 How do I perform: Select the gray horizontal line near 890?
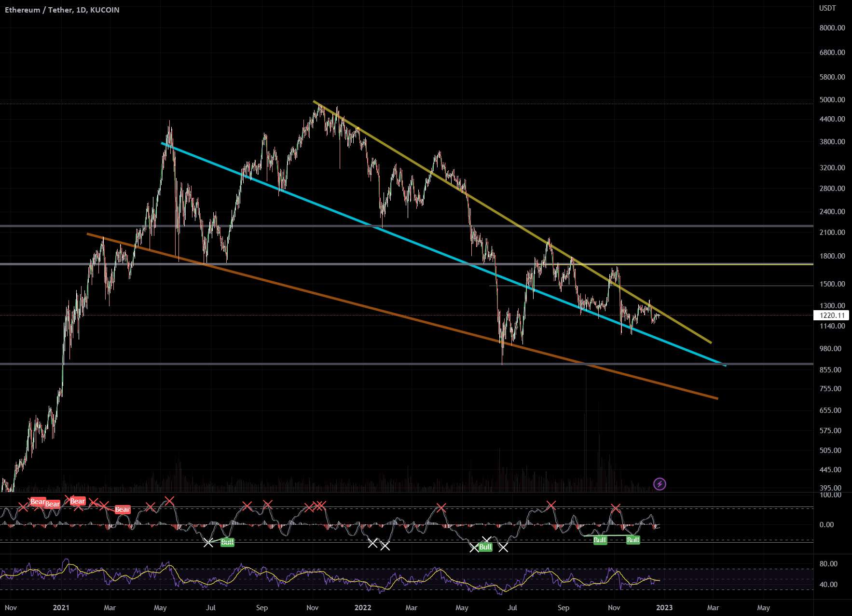pos(407,364)
